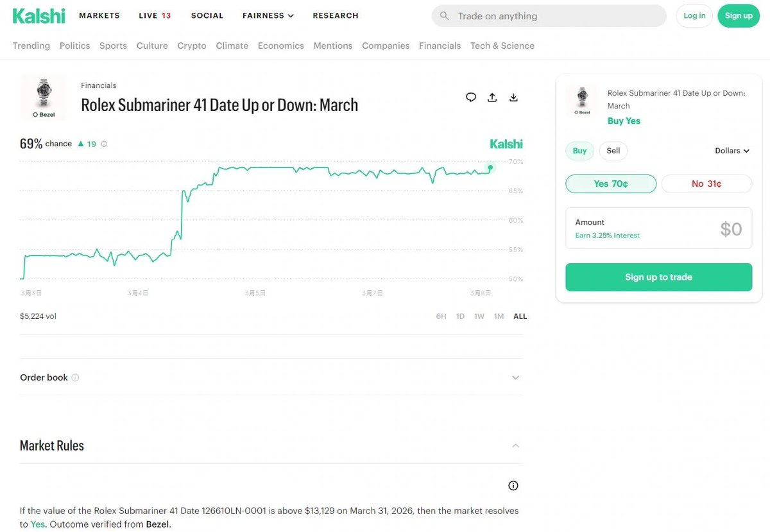Set chart range to 1D
This screenshot has width=770, height=532.
coord(460,316)
